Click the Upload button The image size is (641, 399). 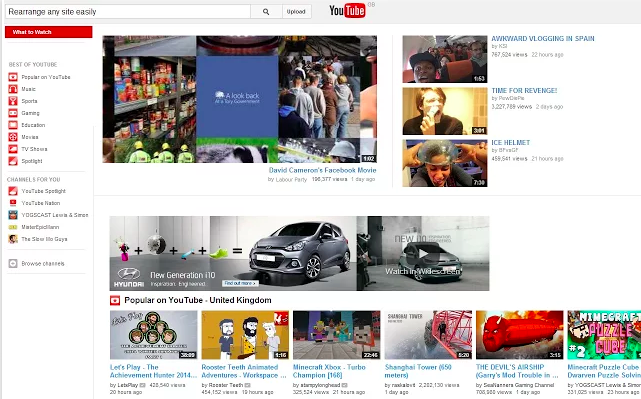[296, 11]
